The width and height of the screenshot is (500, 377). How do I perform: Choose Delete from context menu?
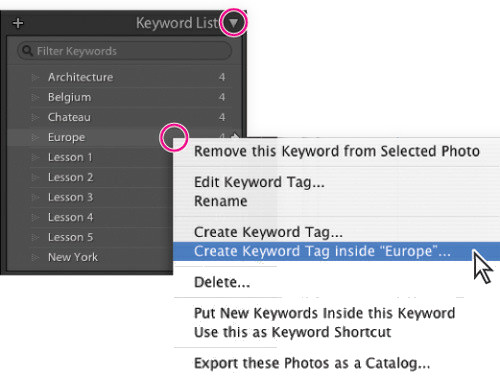(222, 282)
